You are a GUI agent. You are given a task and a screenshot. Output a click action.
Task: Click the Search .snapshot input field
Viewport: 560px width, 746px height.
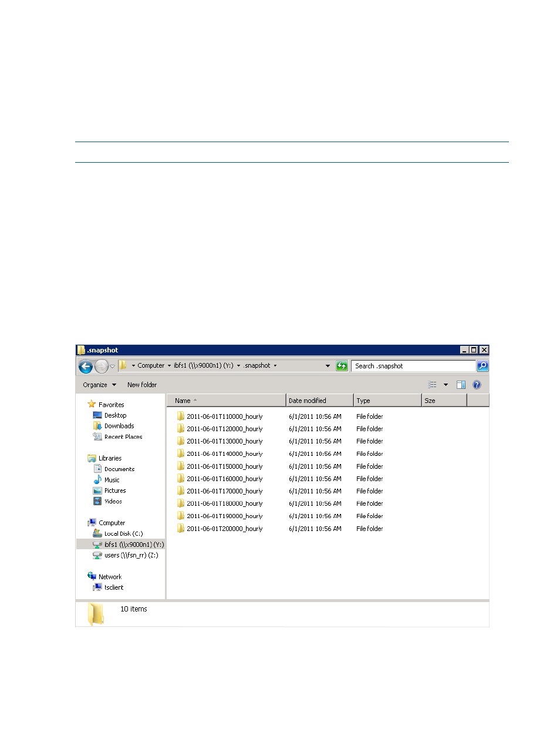[413, 366]
